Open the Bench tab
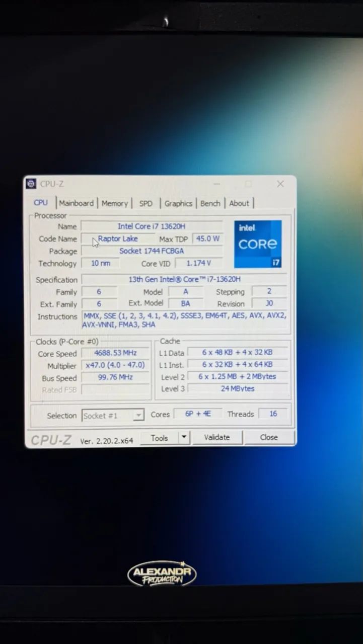363x644 pixels. coord(210,203)
